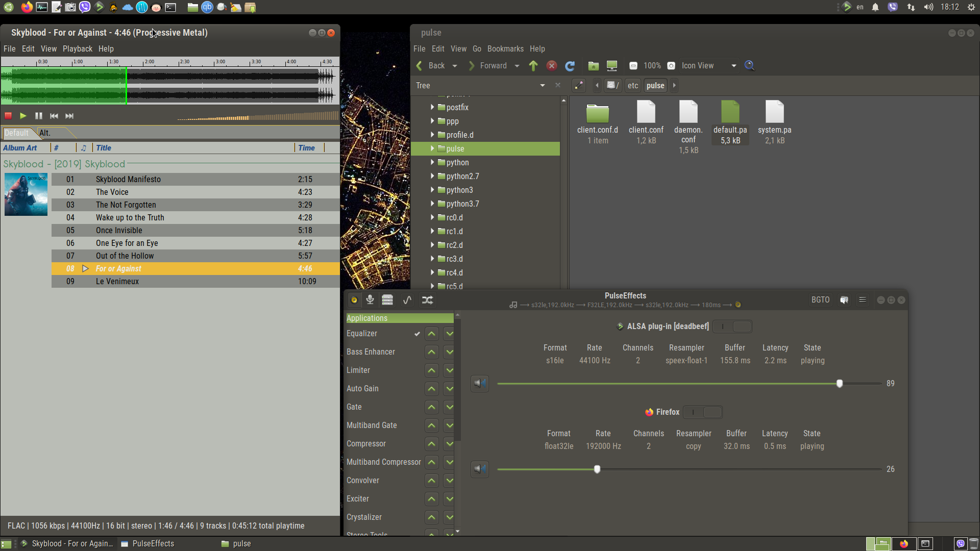Expand the profile.d tree folder
The image size is (980, 551).
[432, 135]
